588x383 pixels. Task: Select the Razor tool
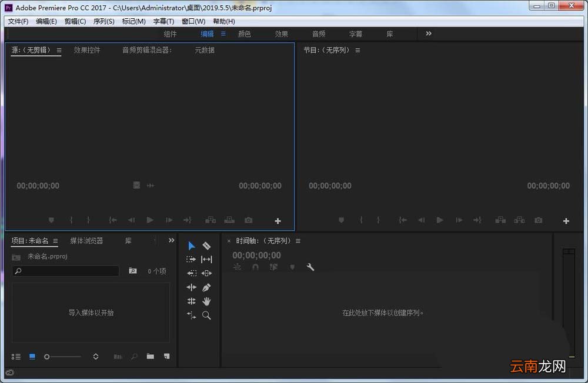pyautogui.click(x=206, y=246)
